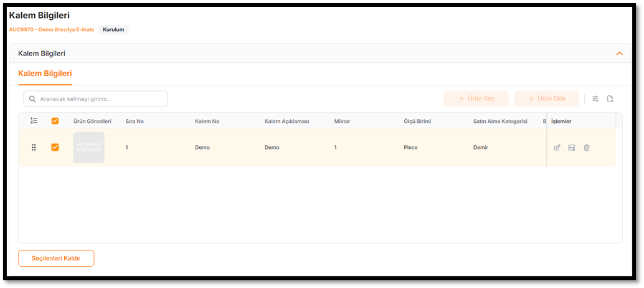Open the AUC9970 - Demo Brezilya E-ihale link
The image size is (644, 288).
coord(51,29)
